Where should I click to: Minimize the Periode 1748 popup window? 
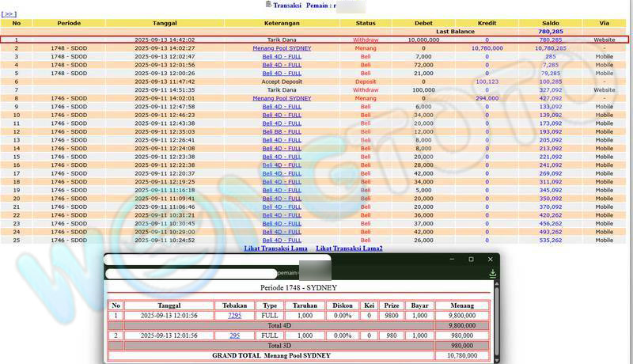click(451, 260)
